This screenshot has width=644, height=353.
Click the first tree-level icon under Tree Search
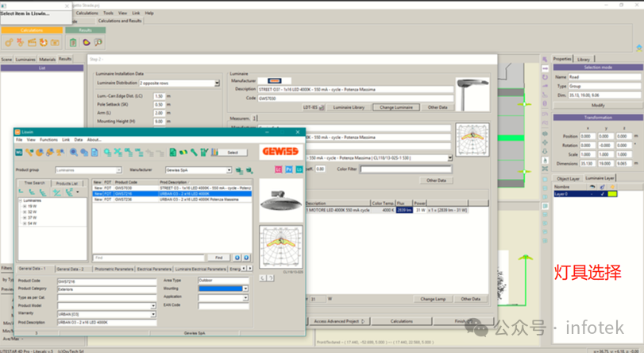[21, 192]
